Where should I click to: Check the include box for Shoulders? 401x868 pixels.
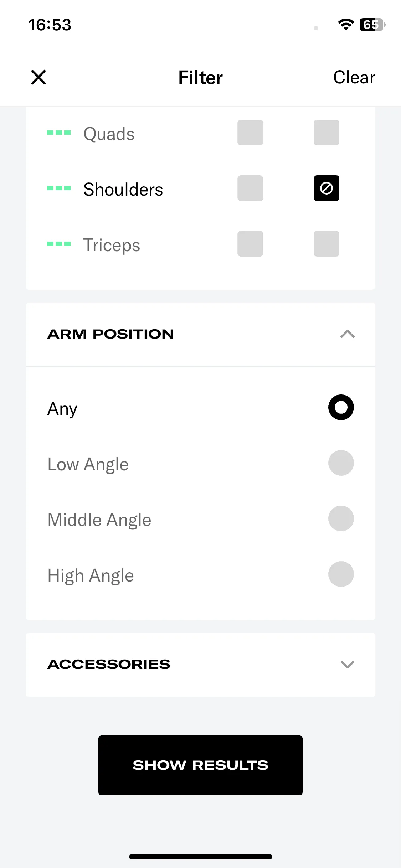(250, 188)
